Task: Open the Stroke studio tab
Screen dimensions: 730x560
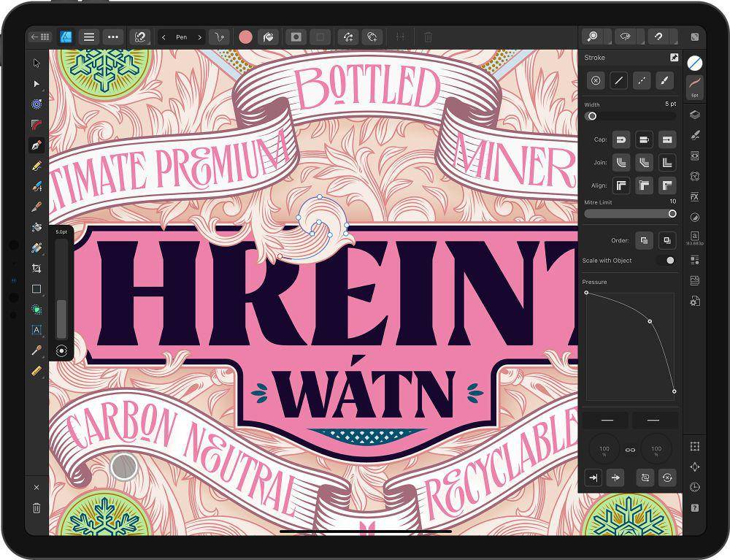Action: click(695, 87)
